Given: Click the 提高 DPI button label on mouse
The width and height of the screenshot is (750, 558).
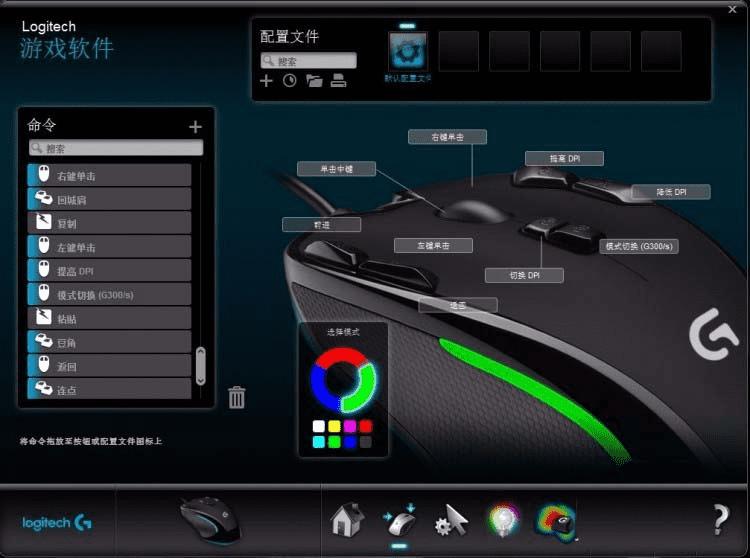Looking at the screenshot, I should click(x=564, y=158).
